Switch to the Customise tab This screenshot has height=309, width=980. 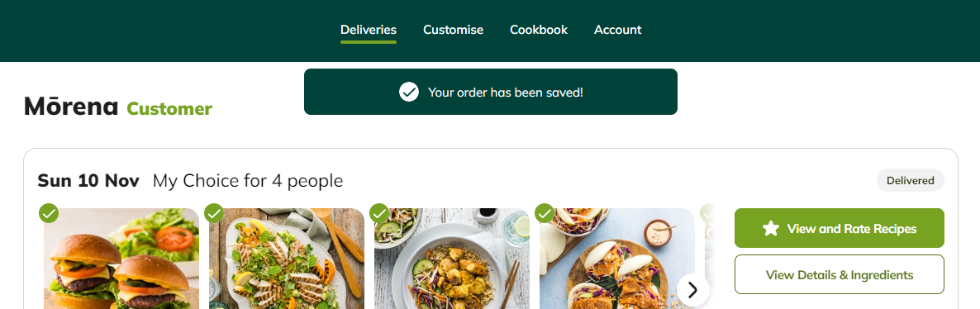point(453,30)
